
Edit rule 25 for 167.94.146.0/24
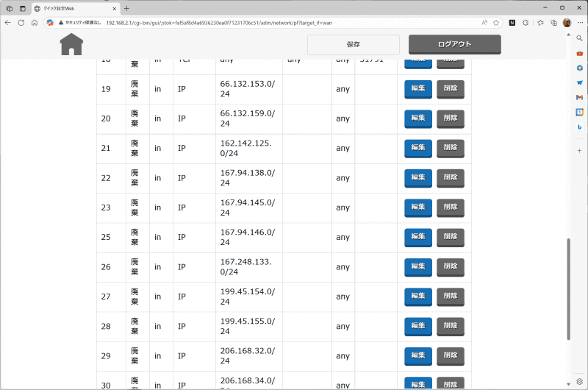click(417, 237)
